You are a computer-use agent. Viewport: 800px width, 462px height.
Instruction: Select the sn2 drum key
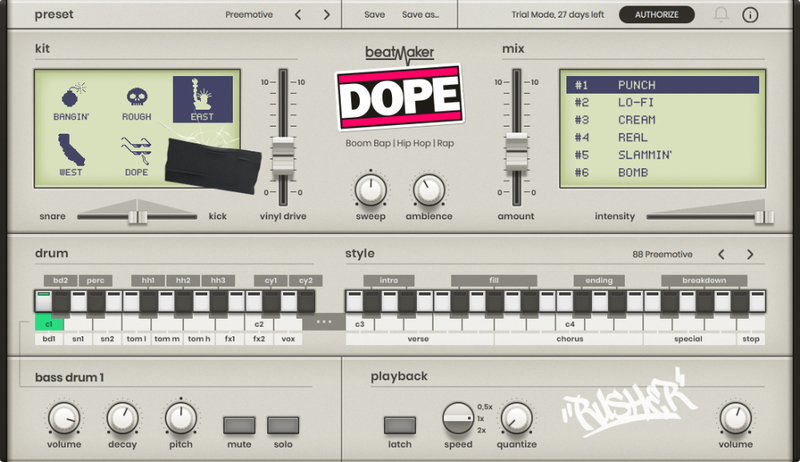pos(107,339)
